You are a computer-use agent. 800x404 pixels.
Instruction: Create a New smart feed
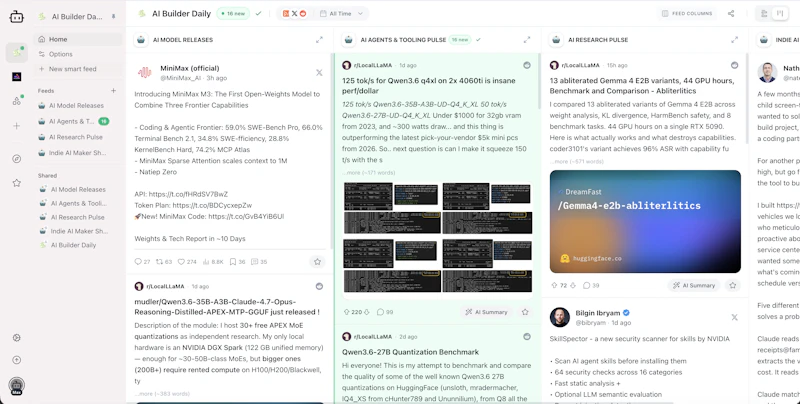pos(78,69)
